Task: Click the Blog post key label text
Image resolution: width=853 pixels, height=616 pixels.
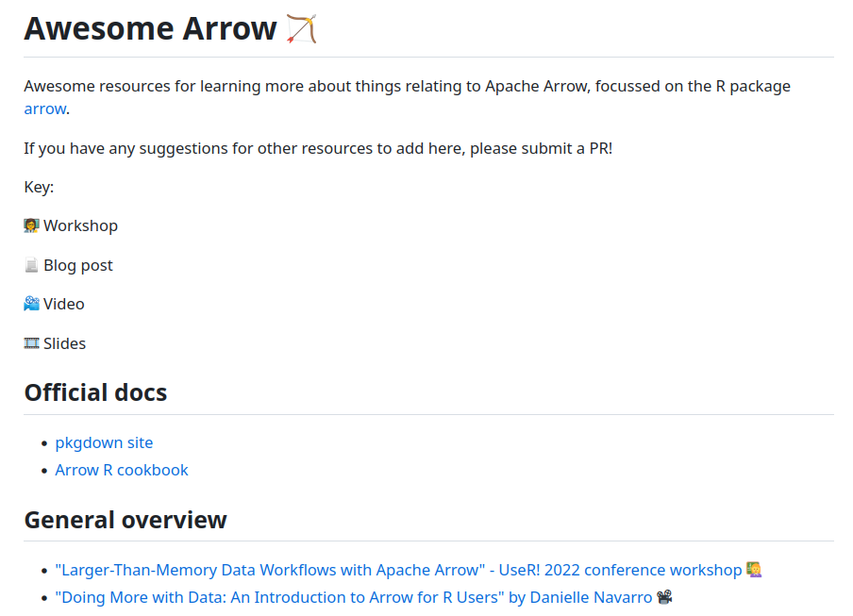Action: click(x=78, y=266)
